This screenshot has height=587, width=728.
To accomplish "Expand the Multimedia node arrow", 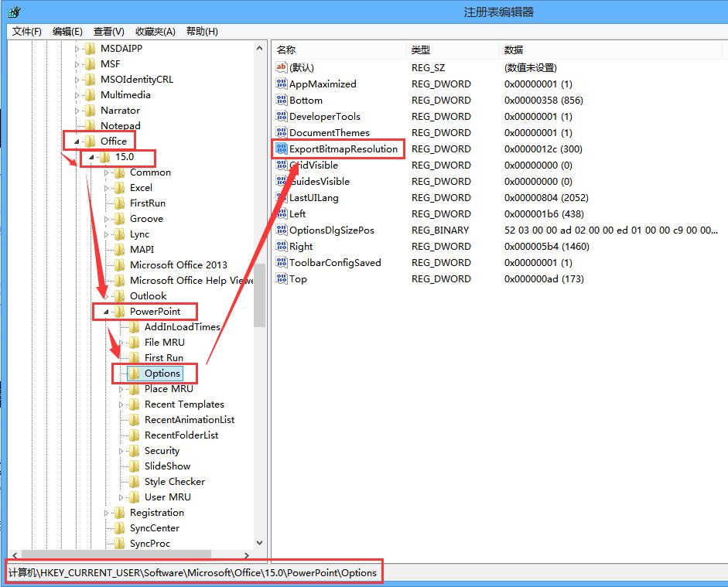I will (x=77, y=95).
